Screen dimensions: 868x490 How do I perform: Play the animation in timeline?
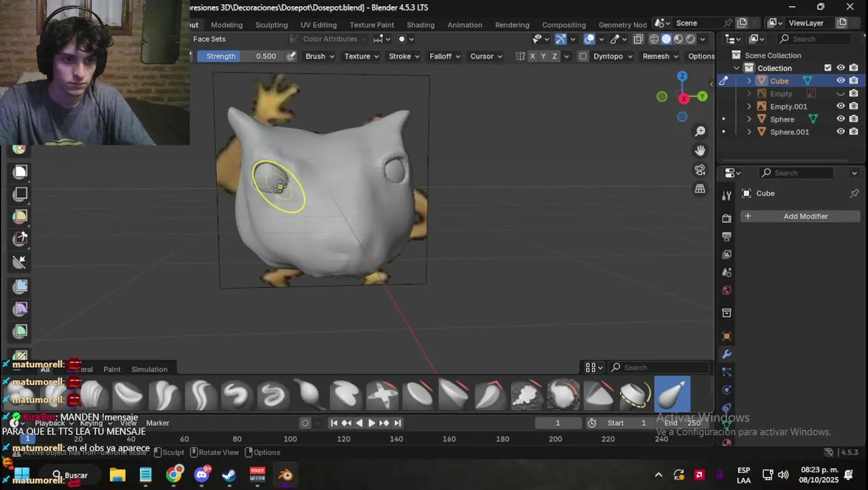[372, 423]
